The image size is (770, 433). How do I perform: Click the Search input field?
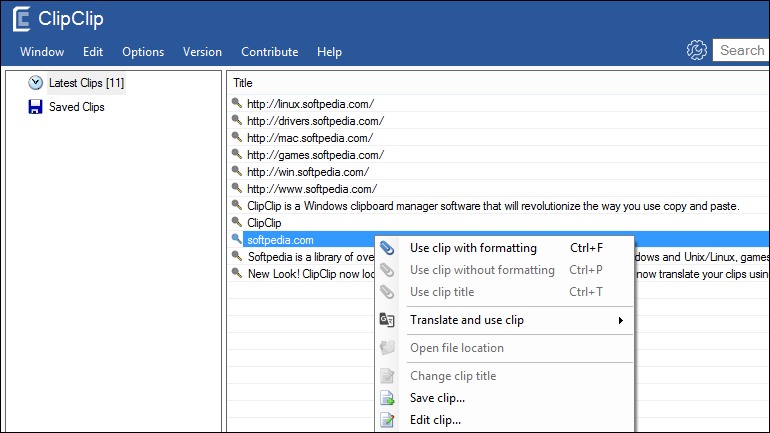click(x=741, y=50)
